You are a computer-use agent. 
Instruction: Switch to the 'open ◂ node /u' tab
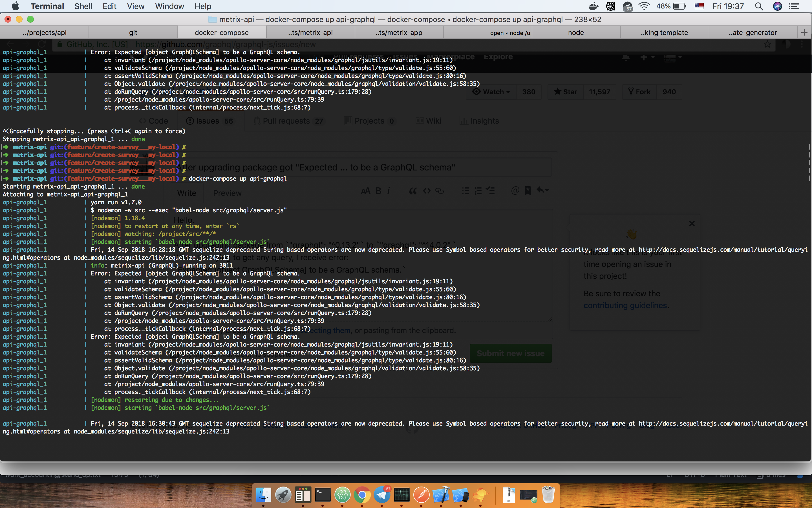[x=487, y=32]
